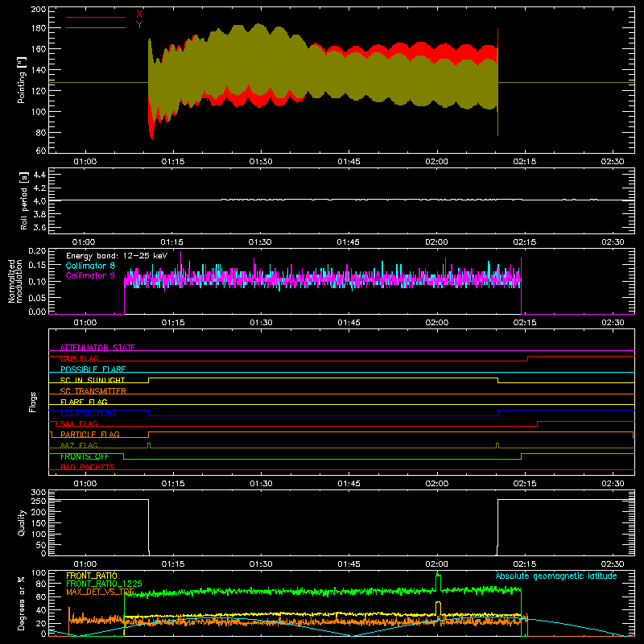This screenshot has height=644, width=644.
Task: Click the 'Degrees or %' axis title
Action: pos(22,603)
